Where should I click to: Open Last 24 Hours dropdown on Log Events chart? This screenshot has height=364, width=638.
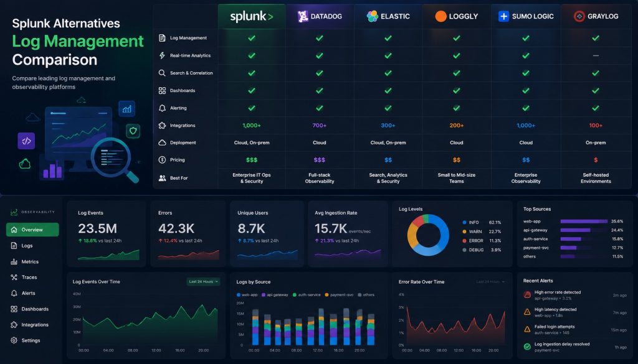(204, 281)
